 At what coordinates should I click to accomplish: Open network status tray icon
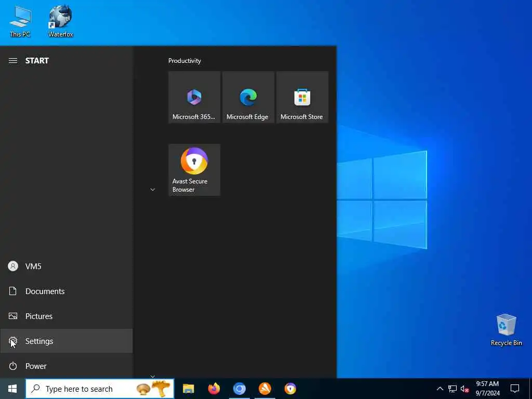pos(453,389)
